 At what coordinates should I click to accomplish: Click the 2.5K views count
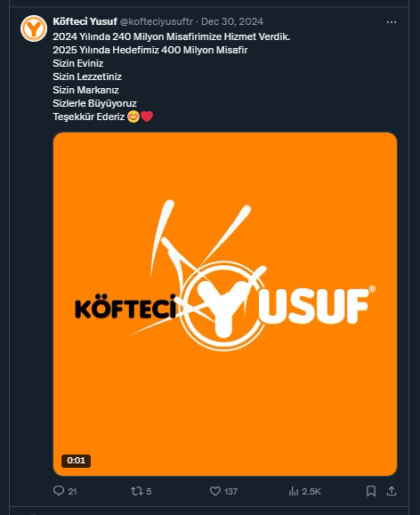[311, 491]
